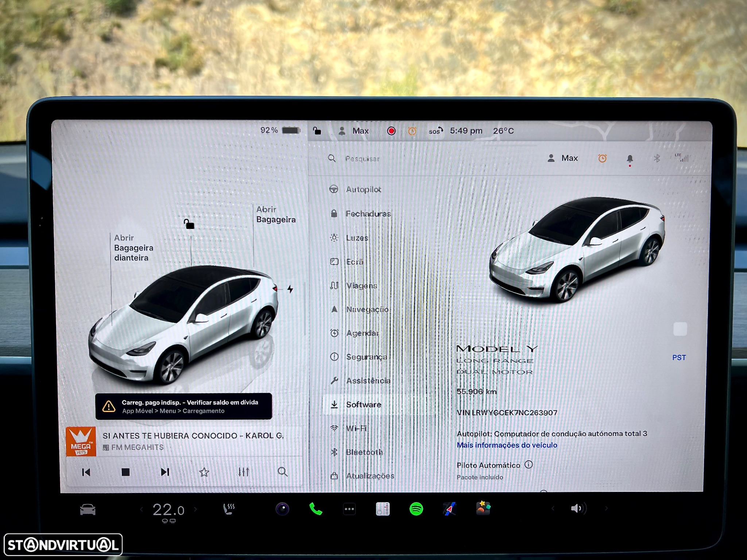Skip to the next radio station

(165, 472)
